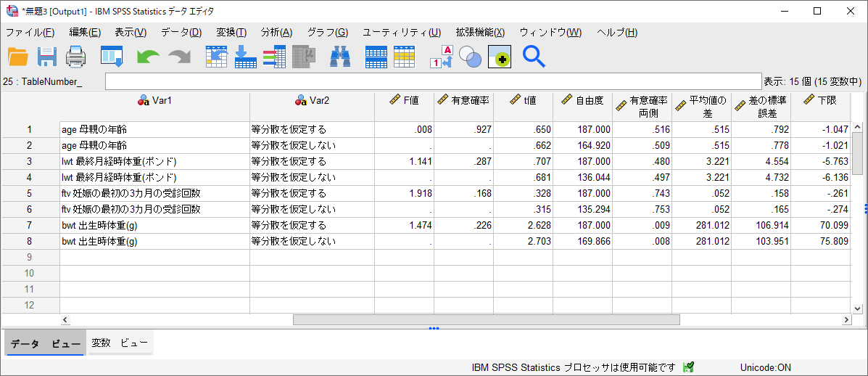This screenshot has height=376, width=868.
Task: Search using the magnifying glass icon
Action: [534, 57]
